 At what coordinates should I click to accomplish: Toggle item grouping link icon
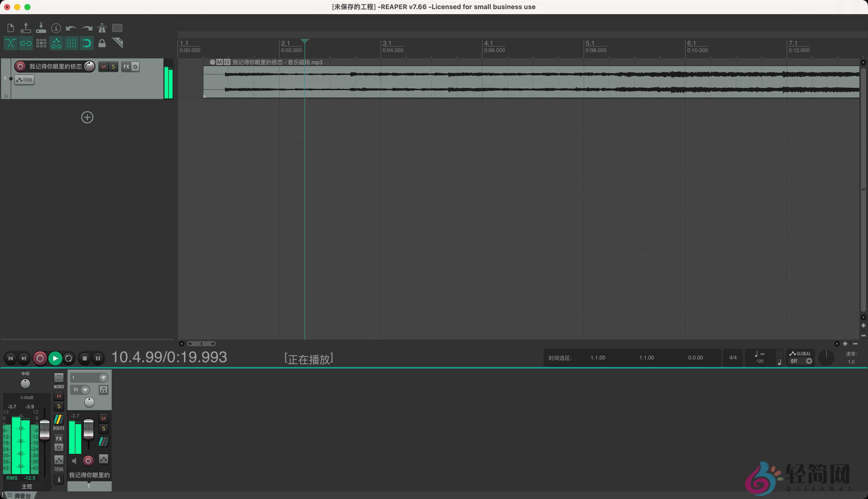click(26, 43)
